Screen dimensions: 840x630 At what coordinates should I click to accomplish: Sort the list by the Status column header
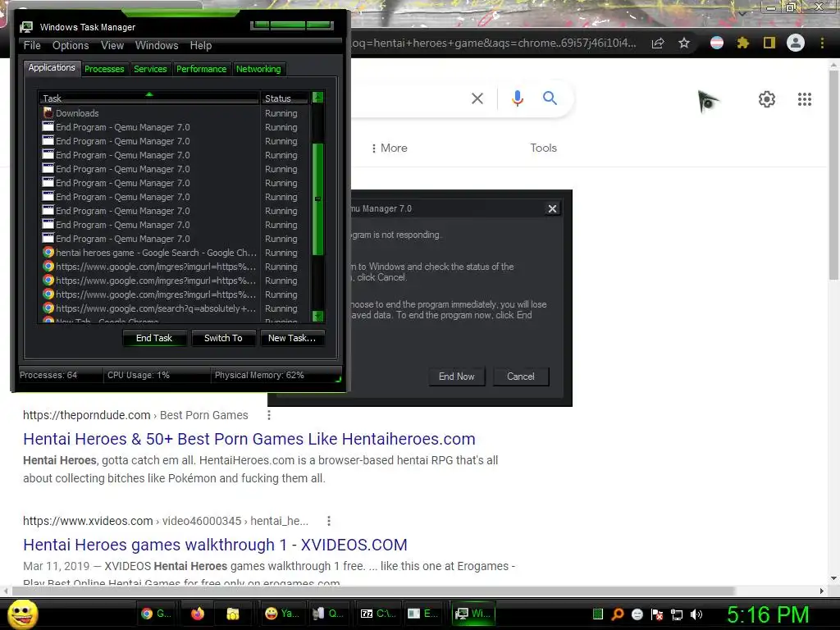(x=285, y=98)
